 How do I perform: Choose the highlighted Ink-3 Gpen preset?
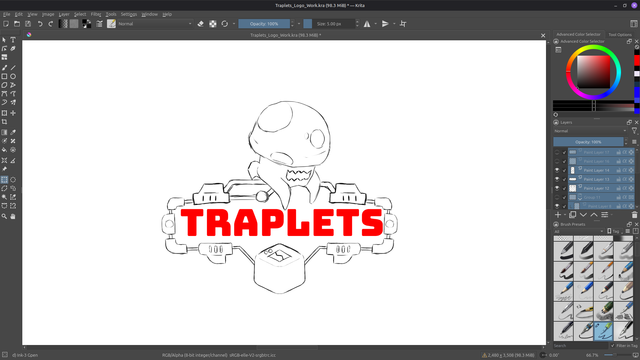pyautogui.click(x=604, y=331)
